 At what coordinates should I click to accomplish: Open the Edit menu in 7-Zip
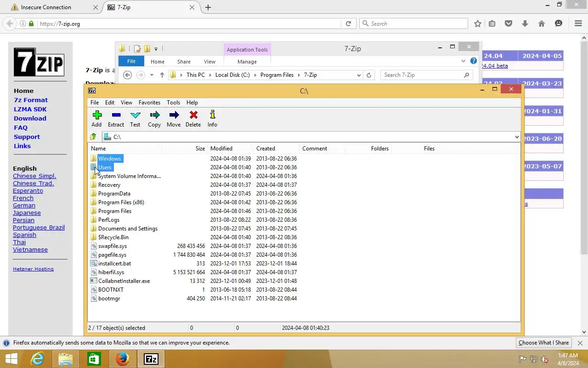point(110,103)
